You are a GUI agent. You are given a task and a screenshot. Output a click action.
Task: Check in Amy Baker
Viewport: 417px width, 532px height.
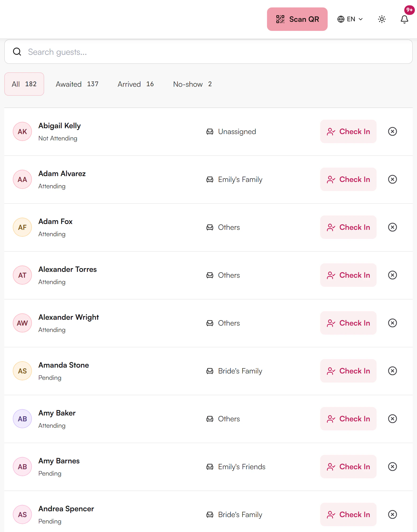(x=348, y=419)
